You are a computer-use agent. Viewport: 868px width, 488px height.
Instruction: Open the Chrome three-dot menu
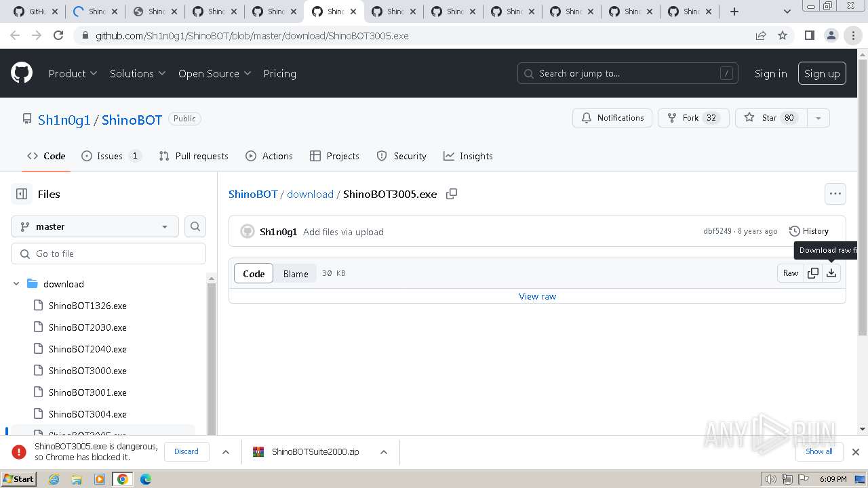click(x=853, y=36)
